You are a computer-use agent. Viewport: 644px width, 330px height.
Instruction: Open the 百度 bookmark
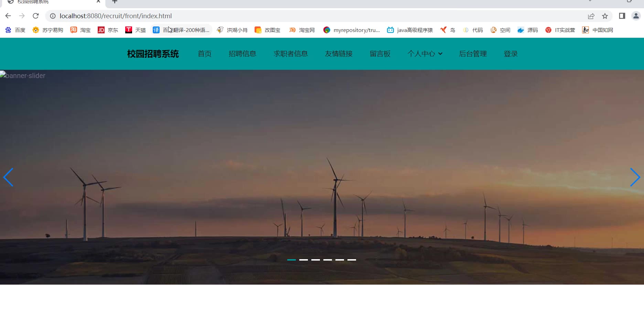15,30
